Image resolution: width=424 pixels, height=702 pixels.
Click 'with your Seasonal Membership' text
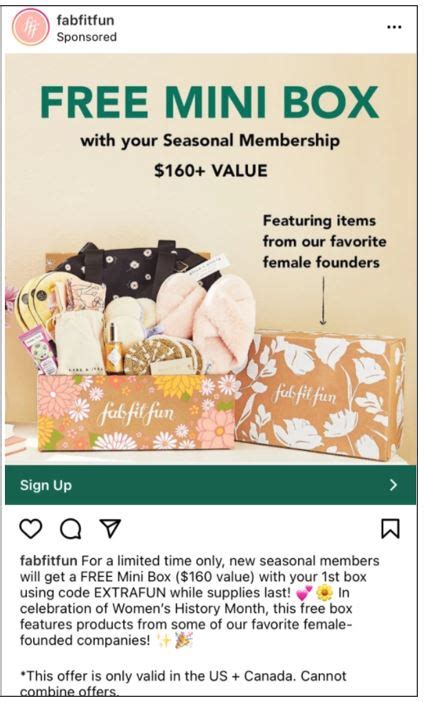coord(210,141)
